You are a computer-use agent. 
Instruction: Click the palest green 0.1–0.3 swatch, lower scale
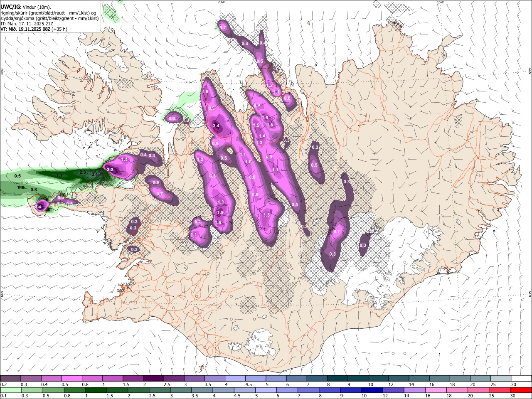(x=11, y=390)
